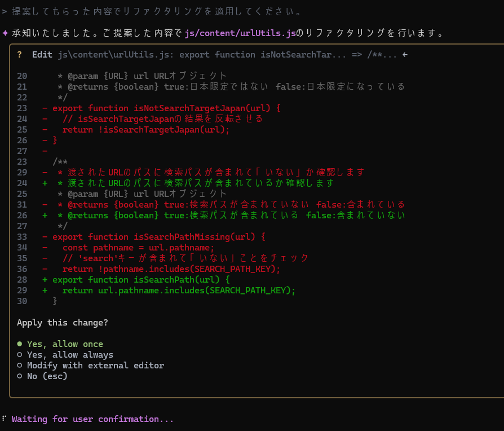Screen dimensions: 504x431
Task: Click 'Waiting for user confirmation...' status text
Action: pyautogui.click(x=92, y=419)
